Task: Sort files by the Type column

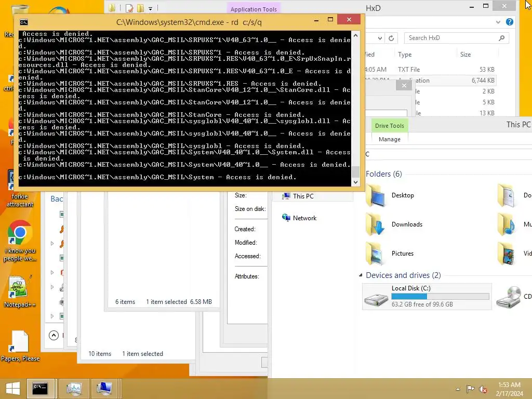Action: 405,55
